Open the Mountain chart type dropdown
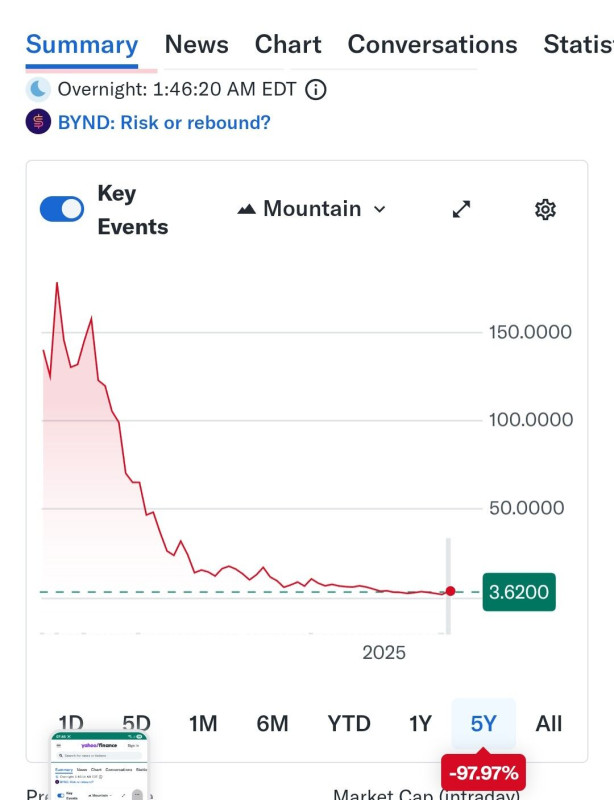The image size is (614, 800). (x=311, y=209)
